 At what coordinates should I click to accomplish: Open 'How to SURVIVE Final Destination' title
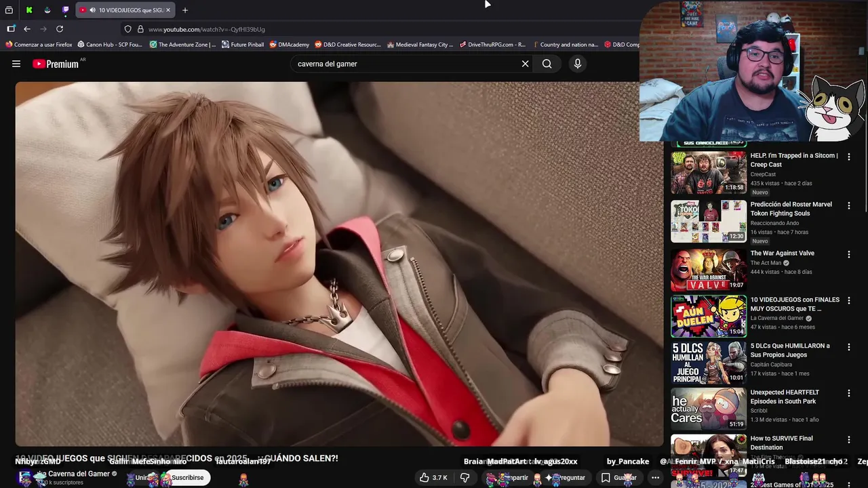(782, 443)
